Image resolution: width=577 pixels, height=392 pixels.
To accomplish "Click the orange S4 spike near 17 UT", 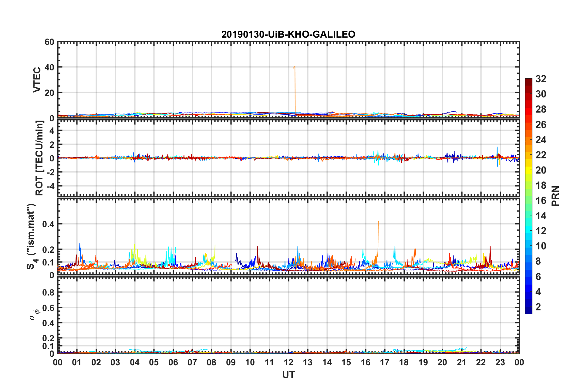I will pyautogui.click(x=377, y=238).
